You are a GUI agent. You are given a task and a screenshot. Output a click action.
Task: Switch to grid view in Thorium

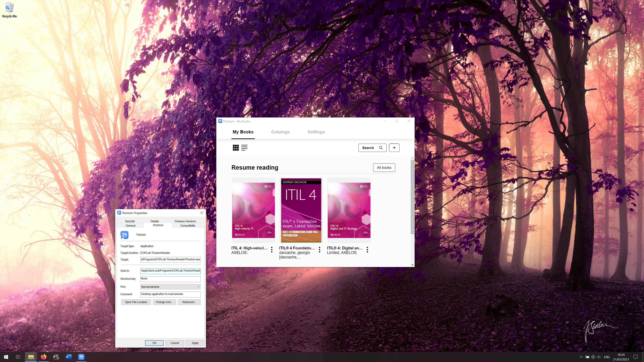(x=236, y=148)
